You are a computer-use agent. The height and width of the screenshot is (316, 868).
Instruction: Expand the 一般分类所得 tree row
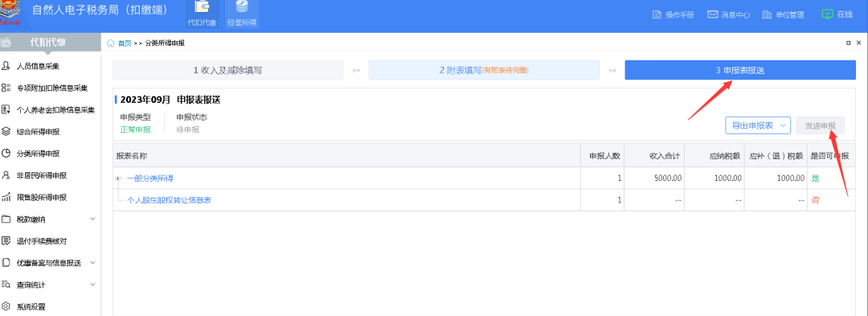pyautogui.click(x=117, y=179)
